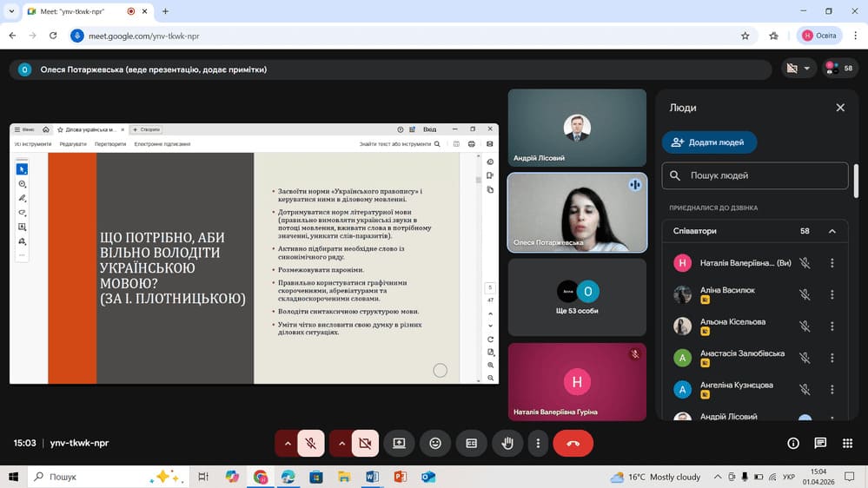Screen dimensions: 868x488
Task: Expand camera video settings arrow
Action: 341,443
